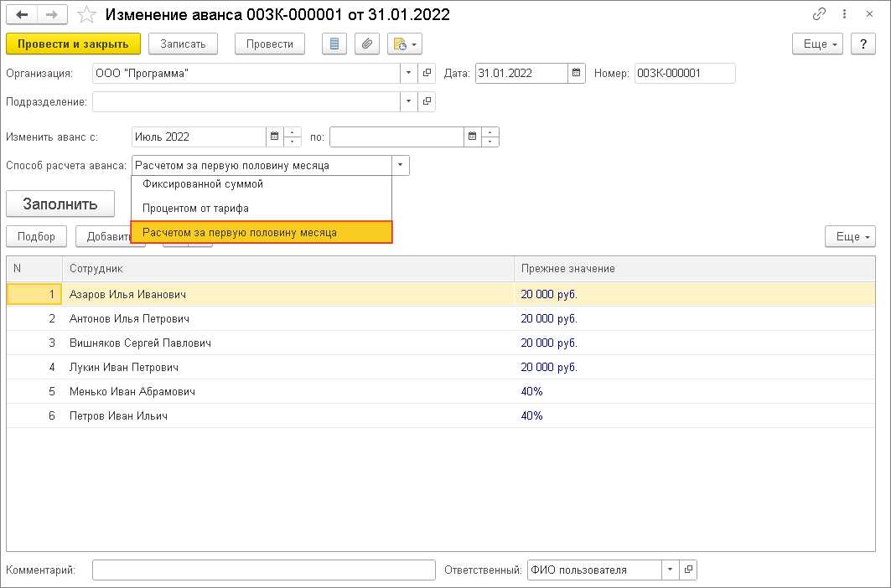
Task: Copy link to document icon
Action: click(x=819, y=14)
